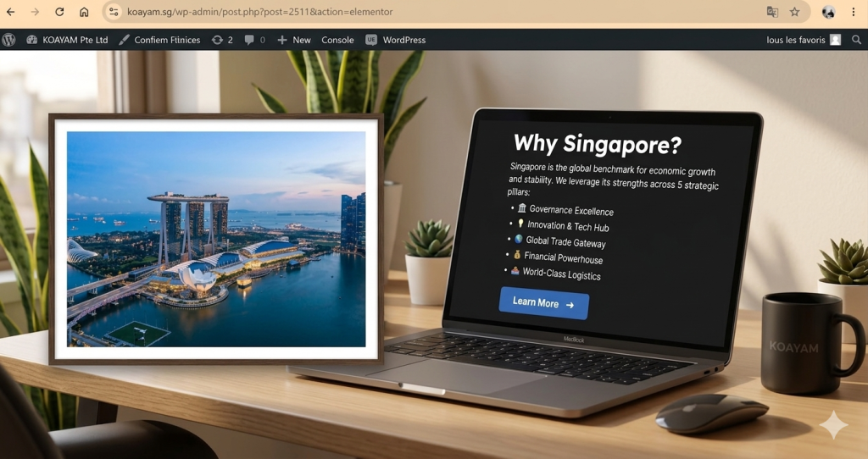868x459 pixels.
Task: Click the Why Singapore? heading
Action: 598,144
